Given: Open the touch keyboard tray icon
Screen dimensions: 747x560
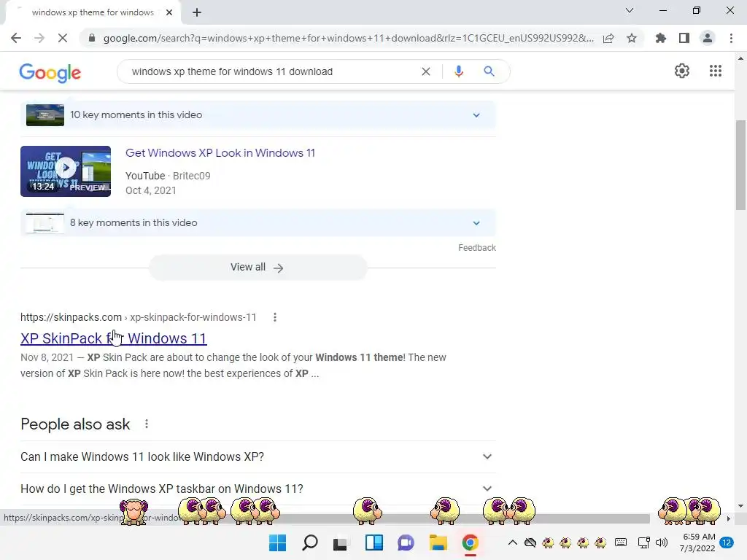Looking at the screenshot, I should point(621,542).
